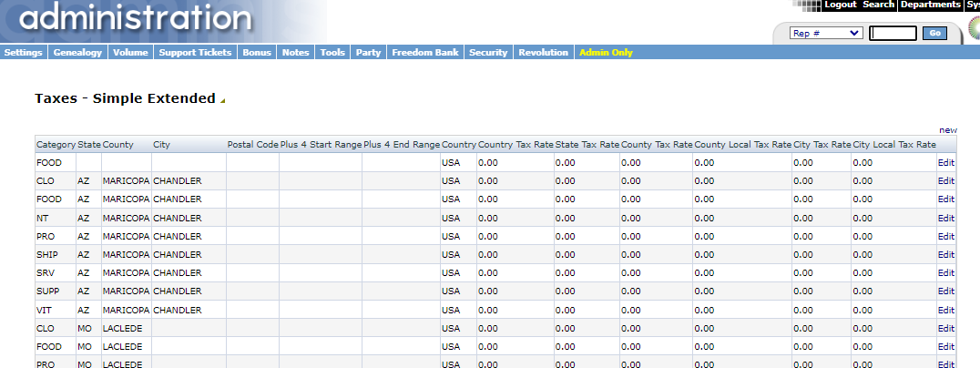Click the Logout link
The height and width of the screenshot is (368, 980).
click(x=840, y=5)
